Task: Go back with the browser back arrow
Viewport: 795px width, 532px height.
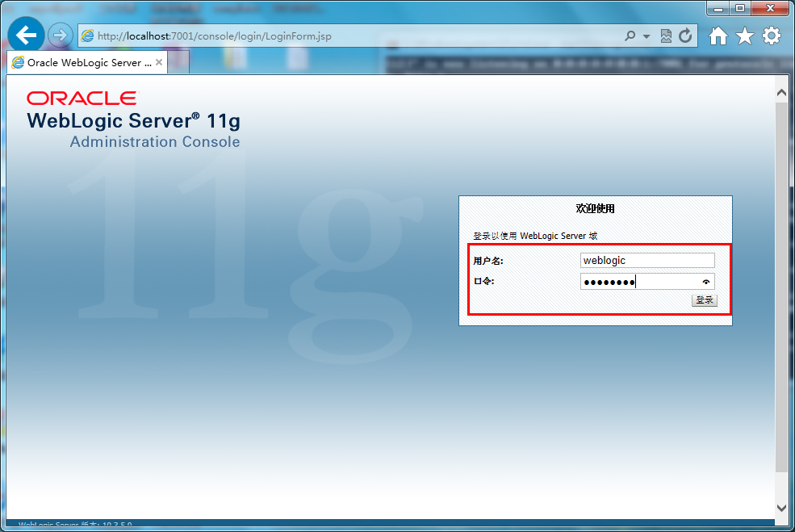Action: 26,35
